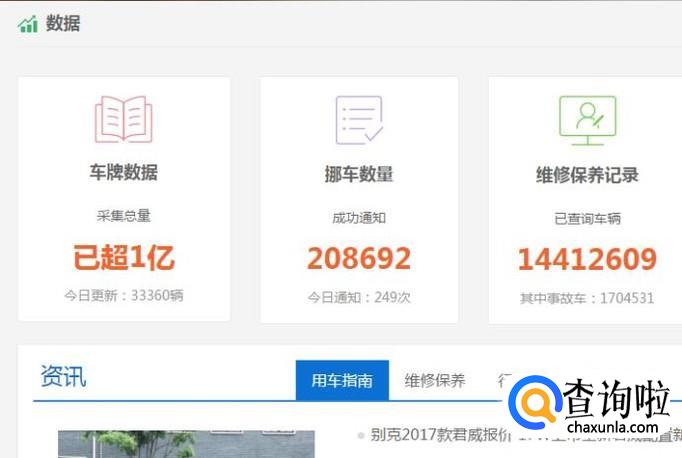This screenshot has height=458, width=682.
Task: Click the 已查询车辆 label
Action: (x=587, y=218)
